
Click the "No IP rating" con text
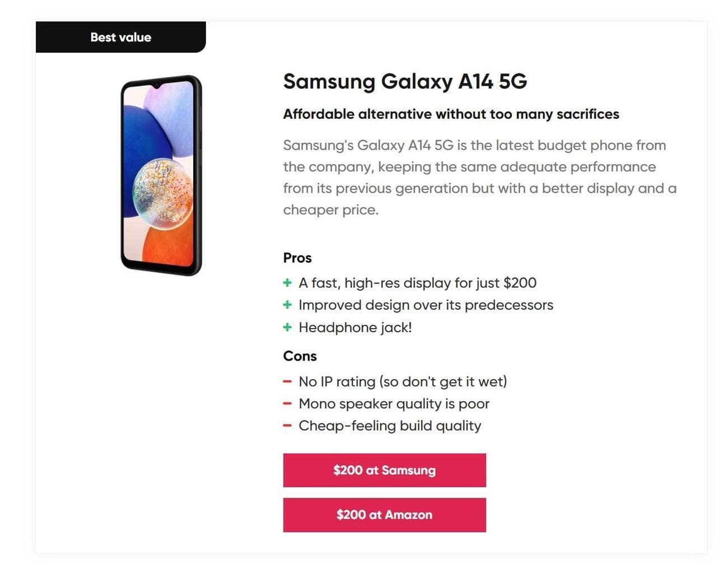(403, 382)
